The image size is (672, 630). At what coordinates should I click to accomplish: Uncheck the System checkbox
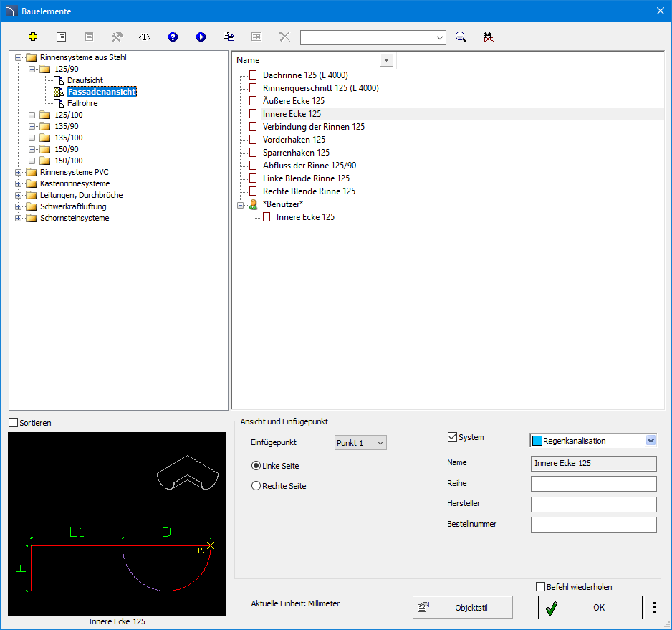(452, 437)
